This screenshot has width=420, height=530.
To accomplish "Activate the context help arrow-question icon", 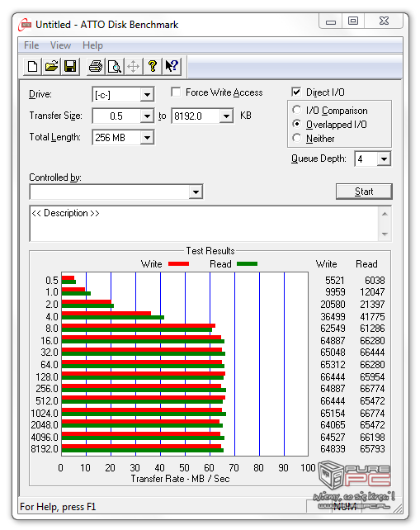I will 172,66.
